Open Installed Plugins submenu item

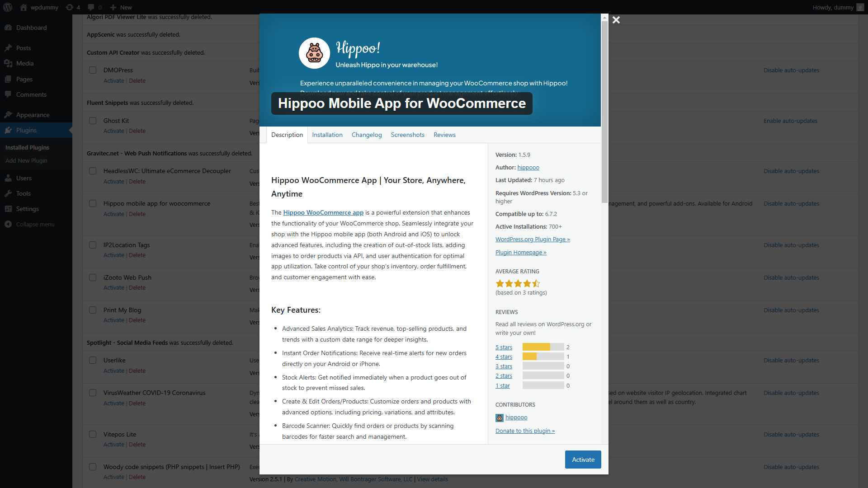point(27,147)
